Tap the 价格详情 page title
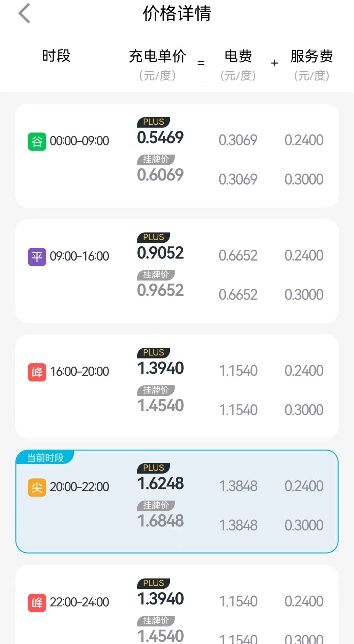Viewport: 354px width, 644px height. tap(177, 13)
